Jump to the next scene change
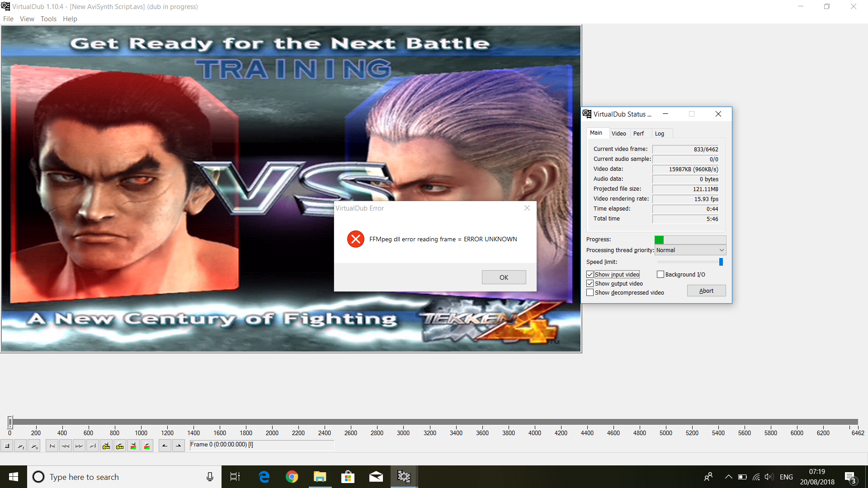Image resolution: width=868 pixels, height=488 pixels. (x=147, y=446)
